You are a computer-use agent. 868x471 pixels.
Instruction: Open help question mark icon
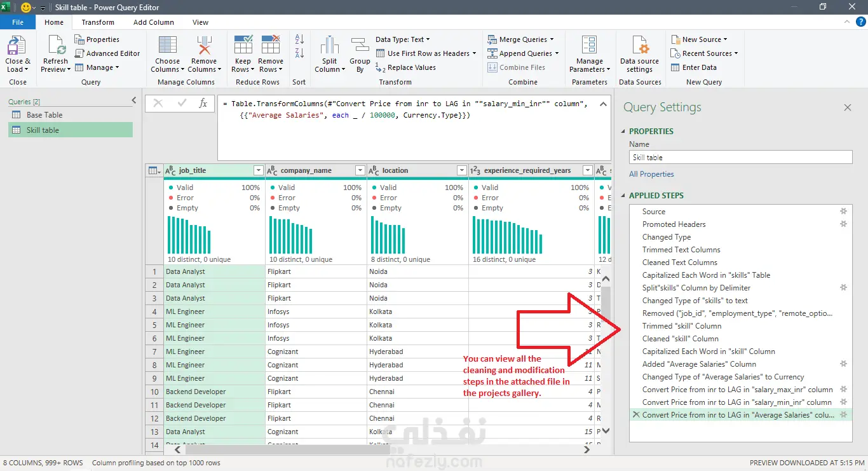pyautogui.click(x=860, y=22)
